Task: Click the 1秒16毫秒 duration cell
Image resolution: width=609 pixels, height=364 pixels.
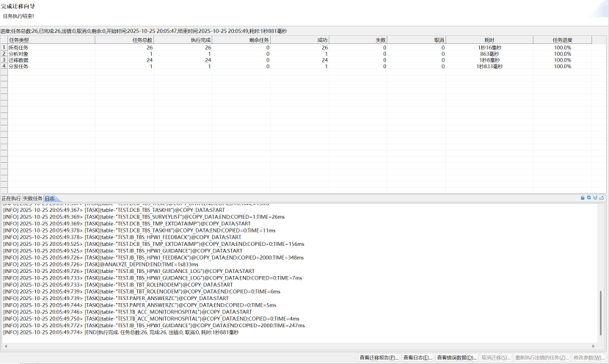Action: [489, 48]
